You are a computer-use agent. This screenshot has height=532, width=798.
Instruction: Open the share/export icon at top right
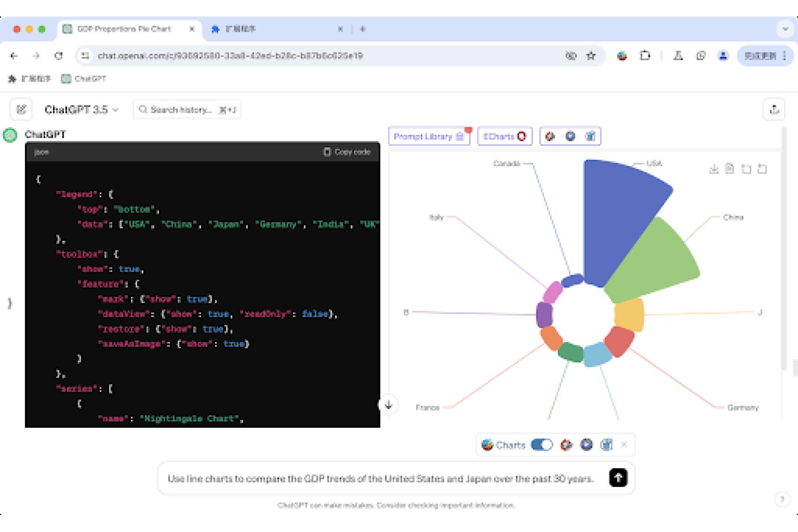[774, 110]
